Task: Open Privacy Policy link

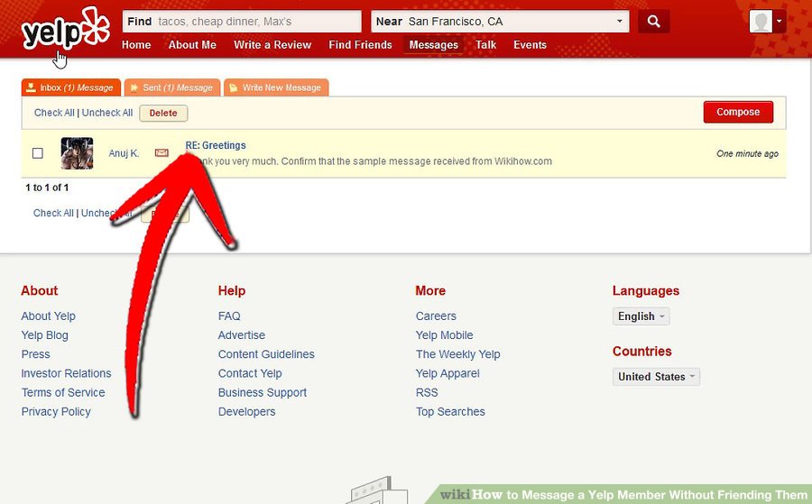Action: 56,412
